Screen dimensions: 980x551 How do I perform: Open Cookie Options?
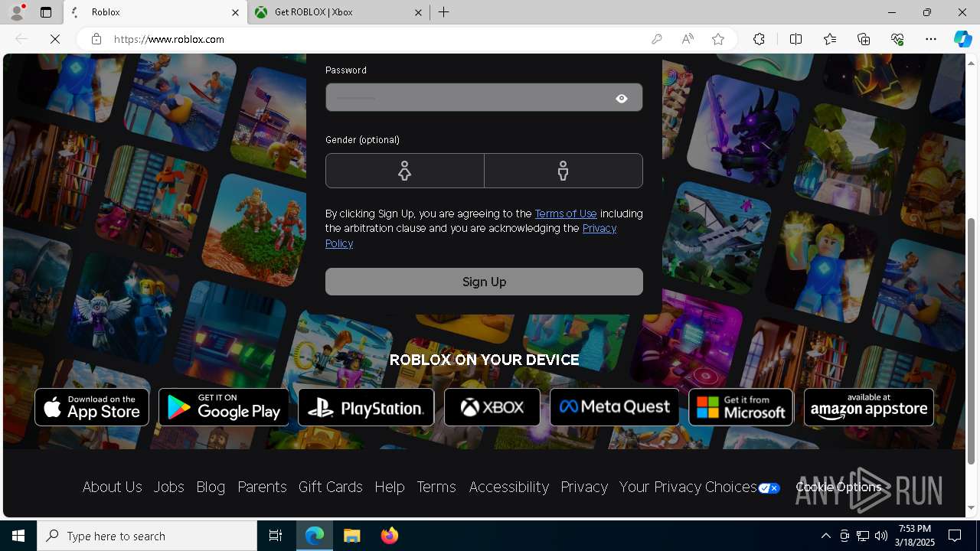click(838, 487)
